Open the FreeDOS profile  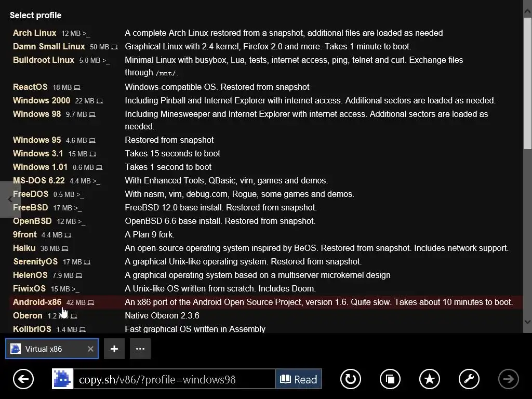31,194
